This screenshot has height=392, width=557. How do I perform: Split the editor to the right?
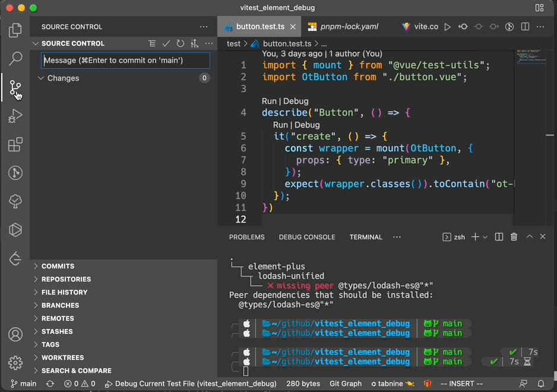525,27
